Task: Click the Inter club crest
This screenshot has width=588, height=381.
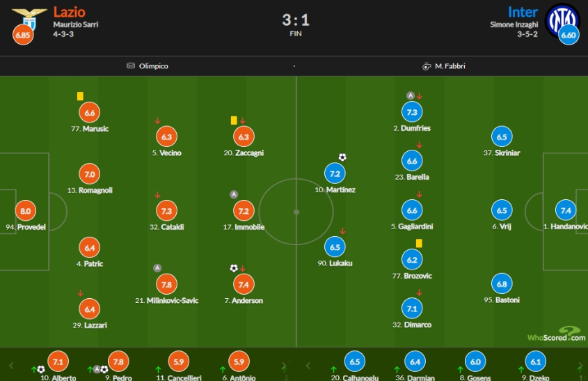Action: point(562,21)
